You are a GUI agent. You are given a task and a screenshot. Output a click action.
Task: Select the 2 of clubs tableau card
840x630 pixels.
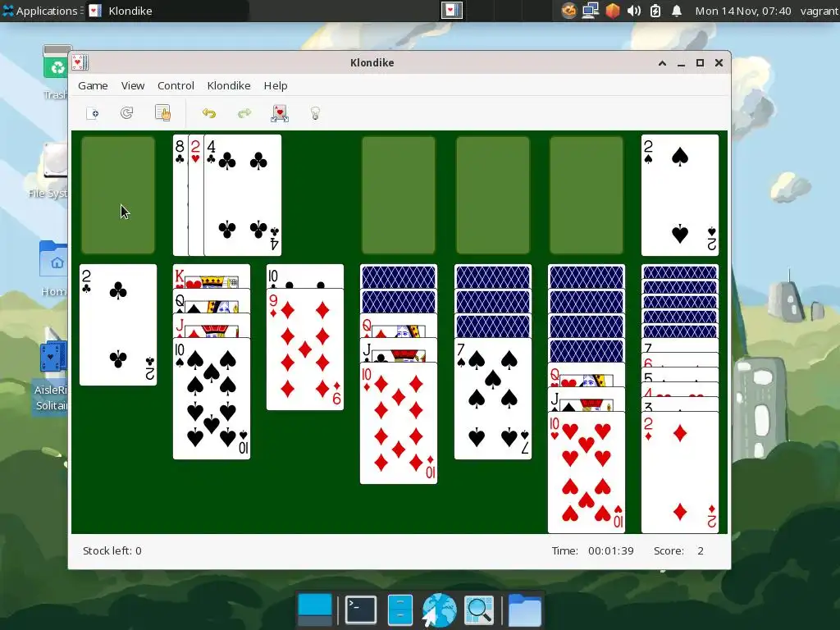coord(118,325)
